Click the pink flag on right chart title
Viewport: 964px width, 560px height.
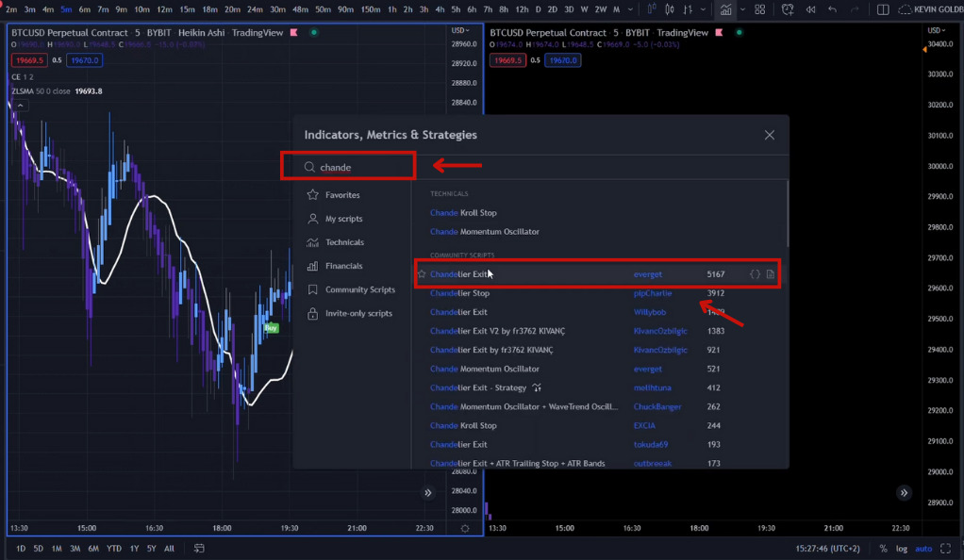pyautogui.click(x=719, y=33)
